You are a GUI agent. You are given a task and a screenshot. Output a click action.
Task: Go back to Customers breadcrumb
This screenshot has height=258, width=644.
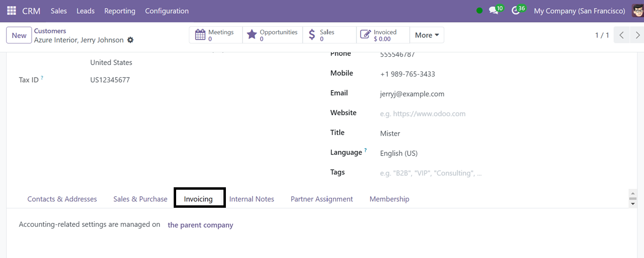click(50, 31)
